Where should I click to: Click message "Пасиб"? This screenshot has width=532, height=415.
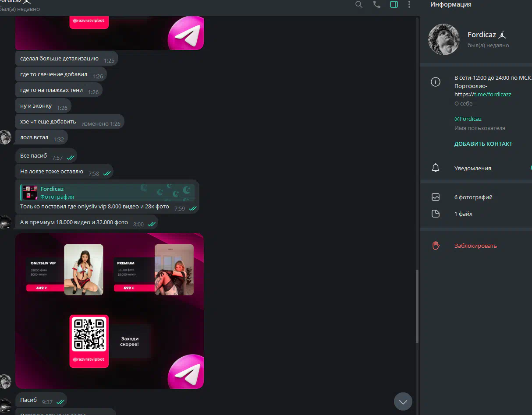[x=41, y=400]
